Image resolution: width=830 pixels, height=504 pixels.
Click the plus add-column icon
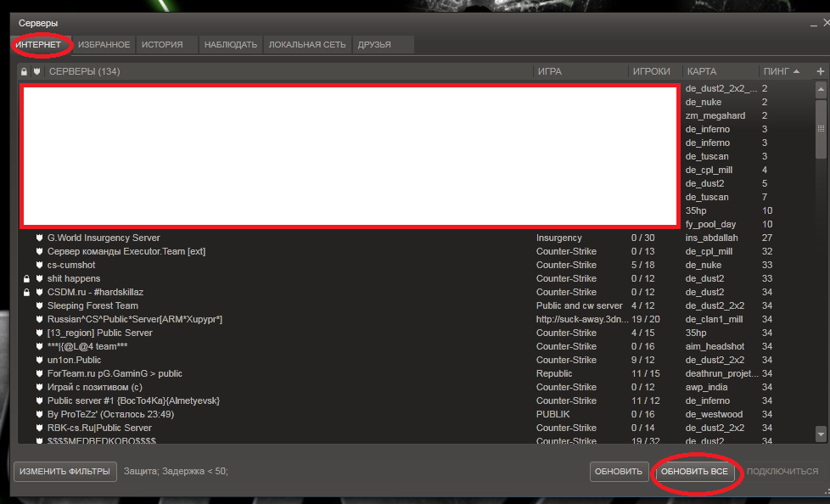pyautogui.click(x=821, y=71)
